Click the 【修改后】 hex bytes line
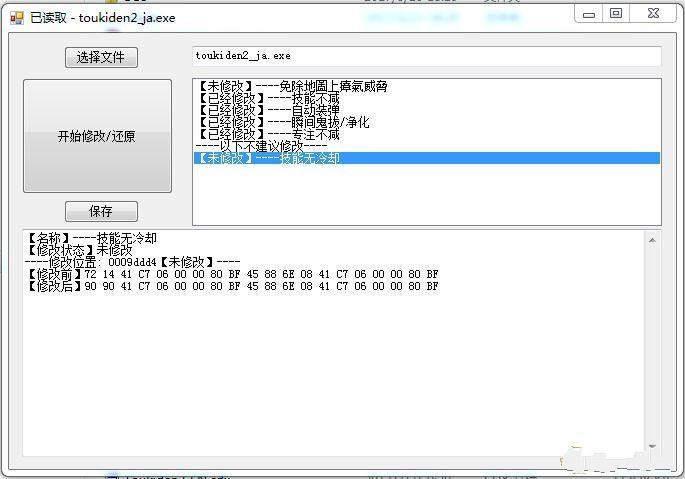This screenshot has height=479, width=685. pos(232,286)
